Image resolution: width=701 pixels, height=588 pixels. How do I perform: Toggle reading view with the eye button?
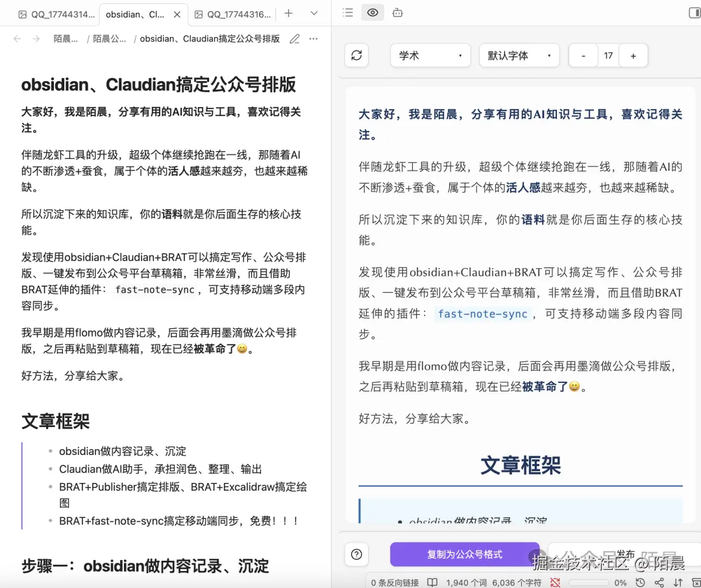coord(371,12)
